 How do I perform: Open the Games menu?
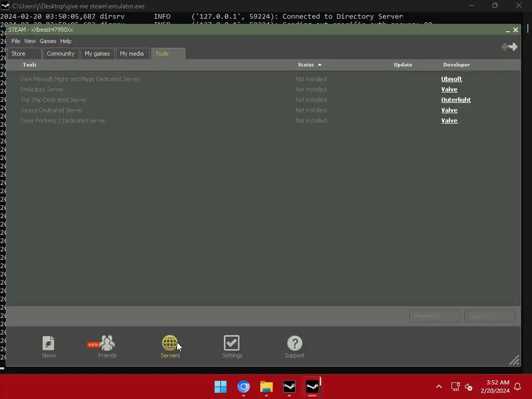pos(48,41)
